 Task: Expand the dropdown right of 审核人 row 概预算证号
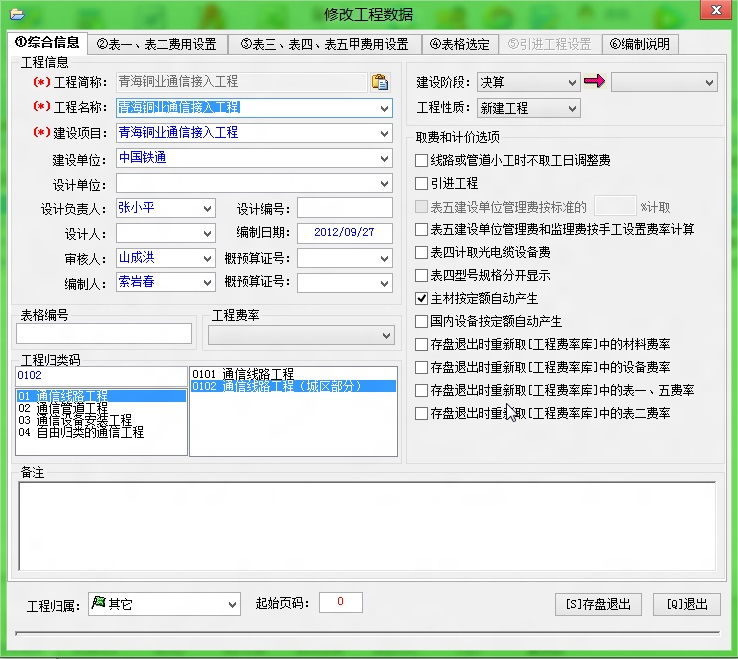click(x=384, y=258)
